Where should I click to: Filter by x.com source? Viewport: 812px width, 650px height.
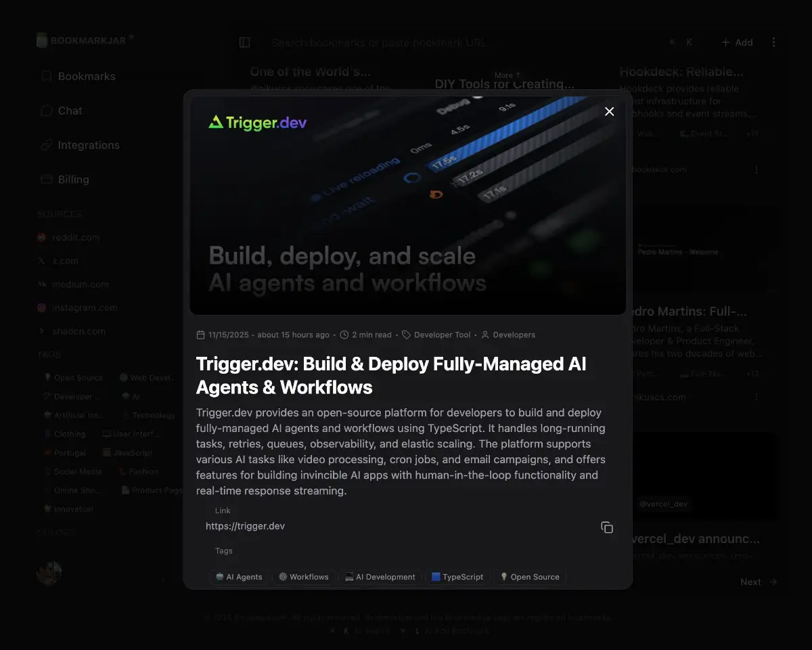[x=65, y=261]
